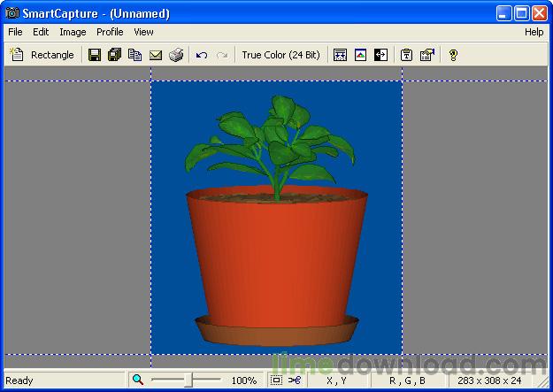The image size is (553, 392).
Task: Click the black and white invert image icon
Action: tap(380, 55)
